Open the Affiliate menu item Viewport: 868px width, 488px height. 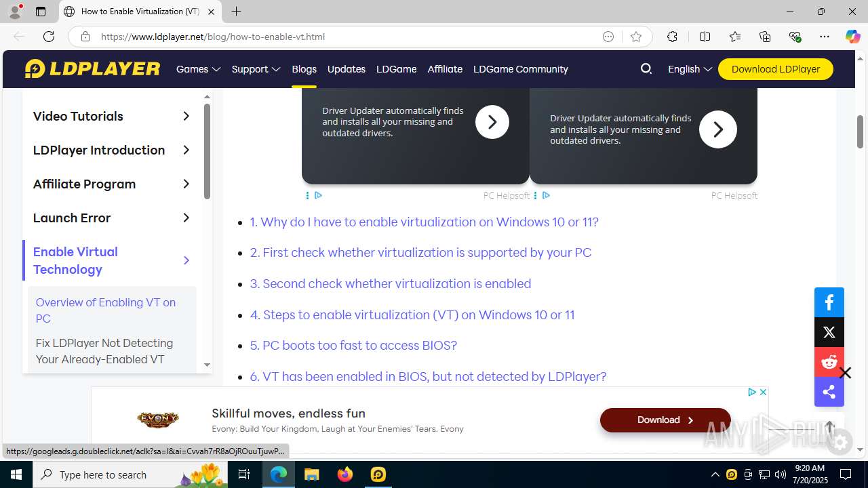(x=445, y=69)
